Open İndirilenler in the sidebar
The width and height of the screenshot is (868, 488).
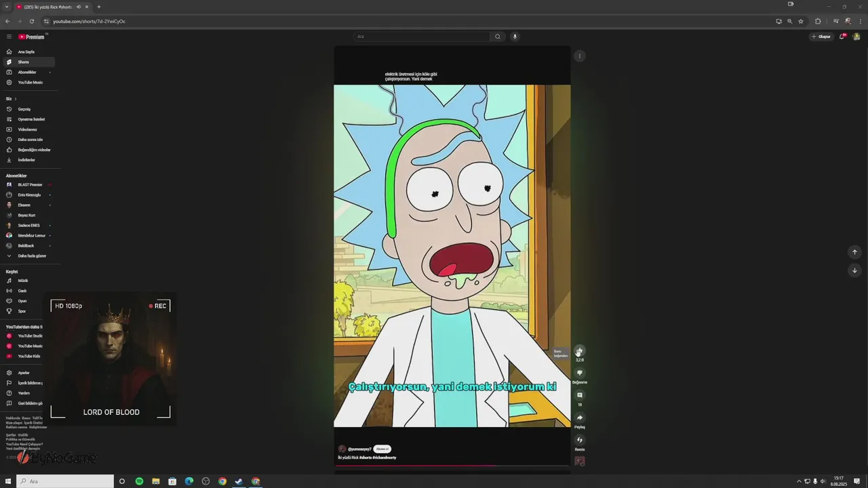pos(29,160)
